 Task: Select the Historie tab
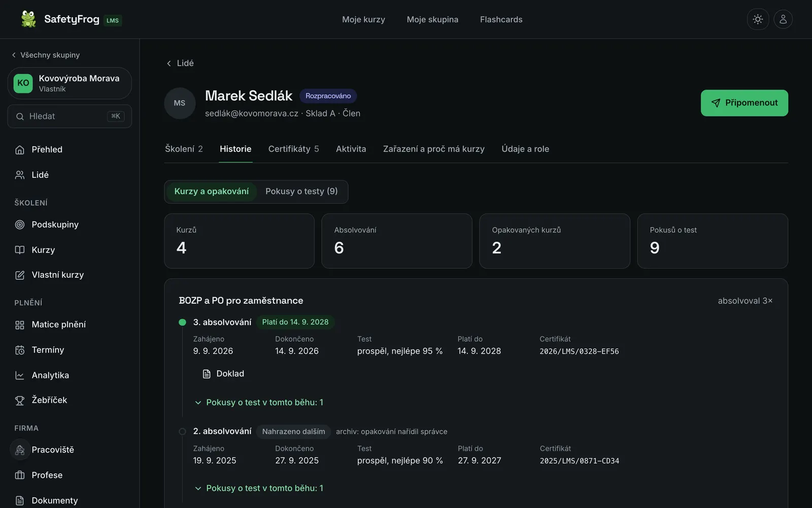(235, 149)
